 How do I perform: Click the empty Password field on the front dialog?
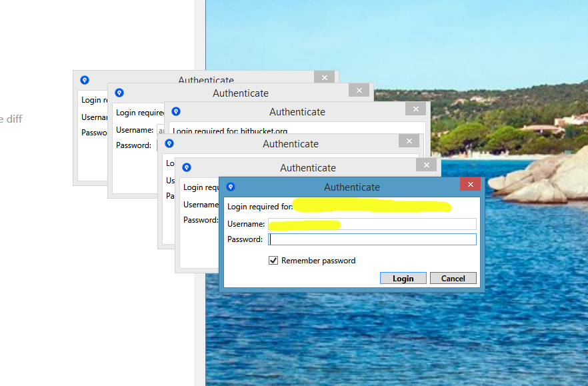[371, 239]
